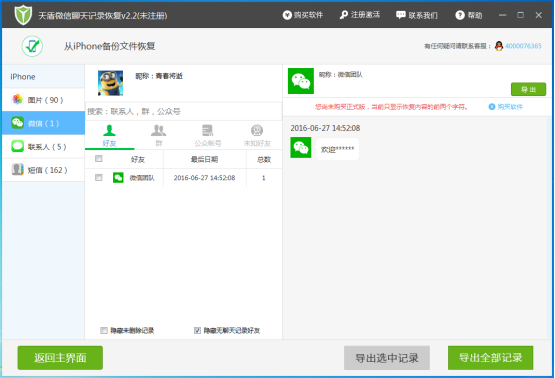The image size is (555, 378).
Task: Click the WeChat icon in sidebar
Action: 17,123
